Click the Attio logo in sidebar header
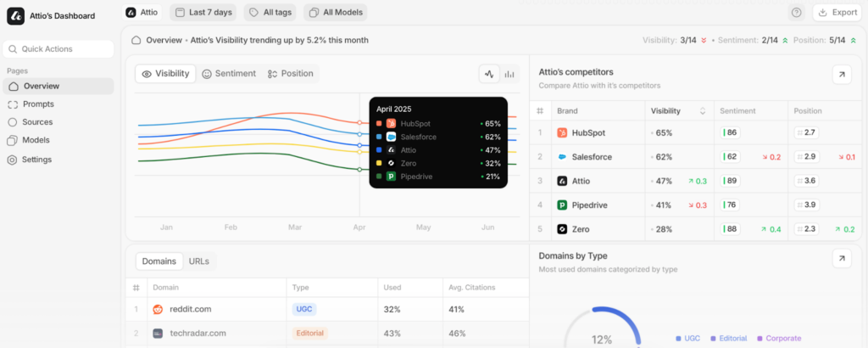This screenshot has width=868, height=348. pos(15,16)
